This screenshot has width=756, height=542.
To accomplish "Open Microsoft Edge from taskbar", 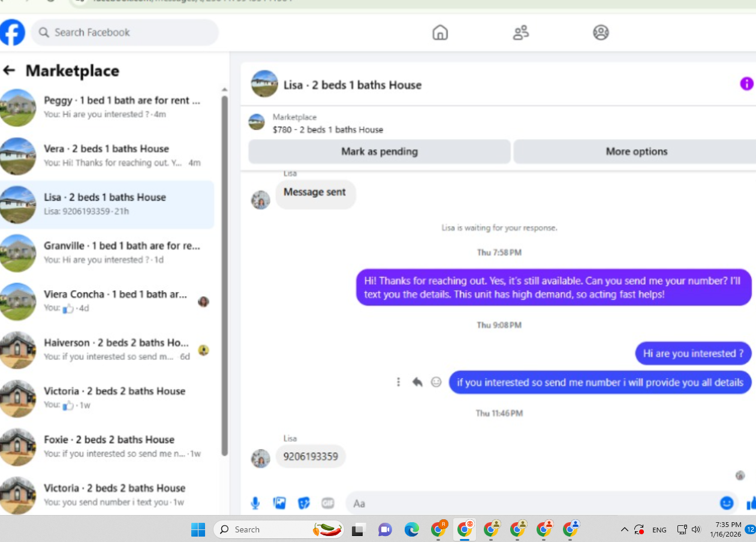I will tap(411, 530).
